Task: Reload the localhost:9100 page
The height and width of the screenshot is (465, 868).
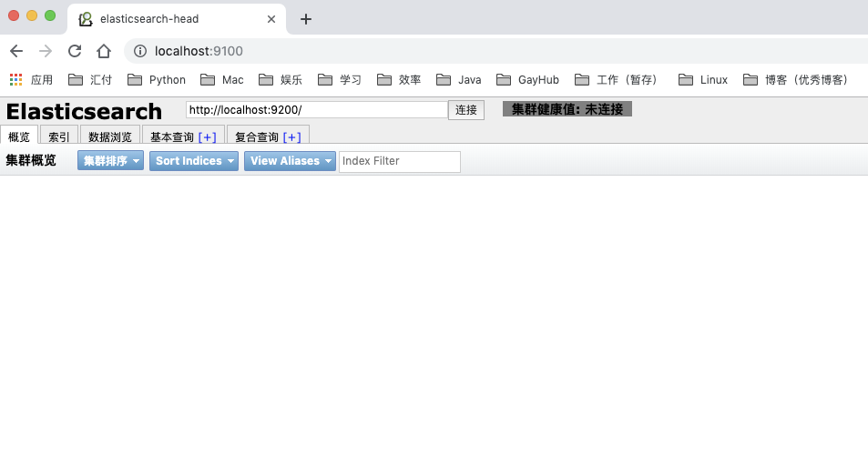Action: click(x=75, y=52)
